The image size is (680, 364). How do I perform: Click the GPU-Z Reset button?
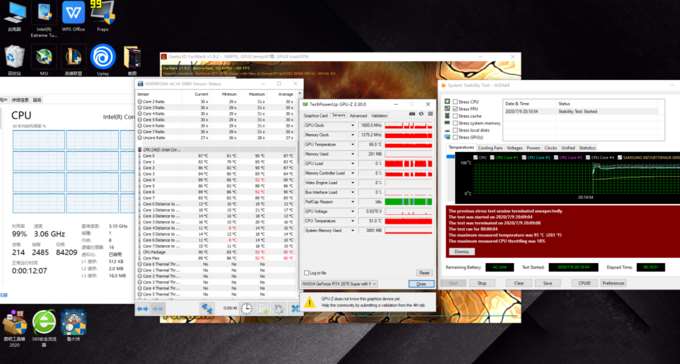425,273
